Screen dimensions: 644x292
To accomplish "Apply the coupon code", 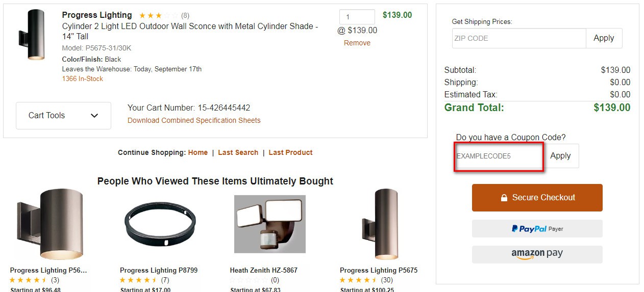I will point(560,156).
